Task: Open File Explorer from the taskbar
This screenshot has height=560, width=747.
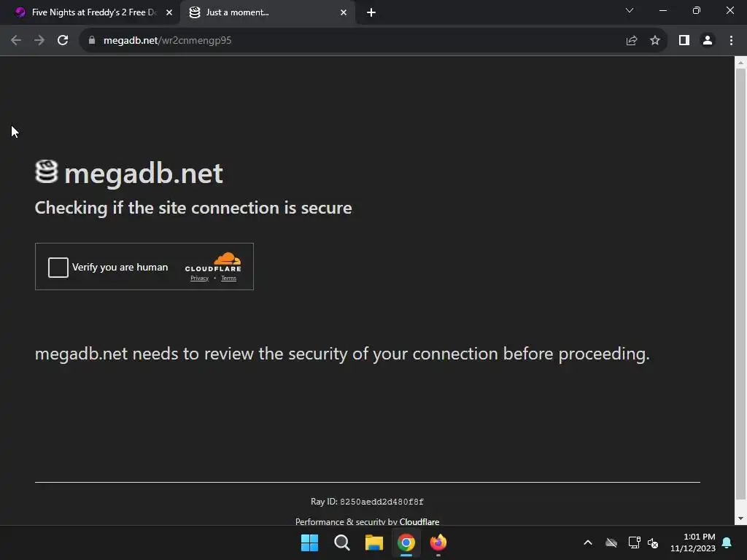Action: [x=374, y=542]
